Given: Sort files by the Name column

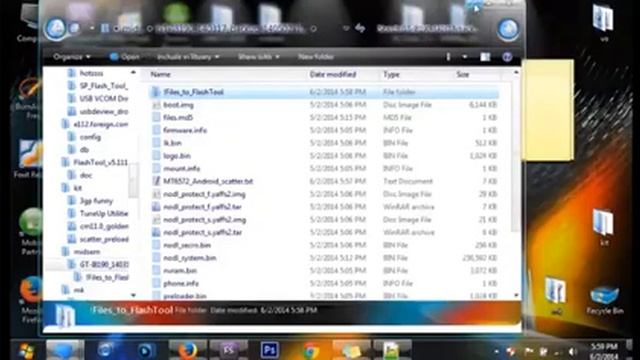Looking at the screenshot, I should click(160, 74).
